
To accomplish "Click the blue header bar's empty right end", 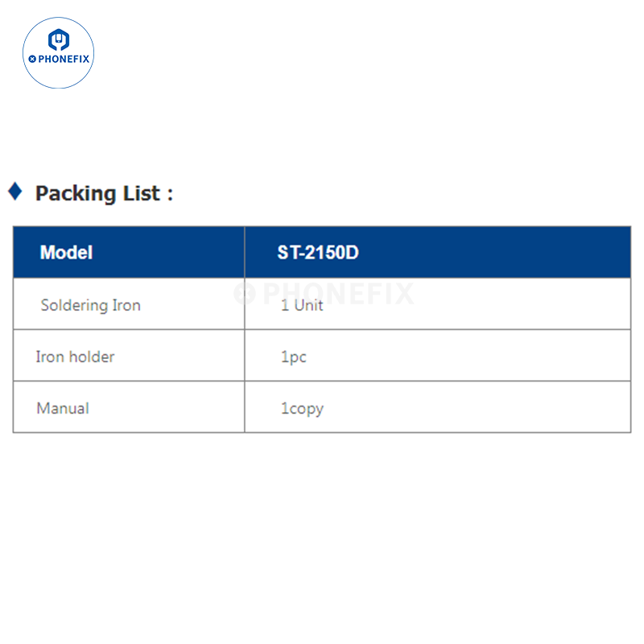I will 563,252.
